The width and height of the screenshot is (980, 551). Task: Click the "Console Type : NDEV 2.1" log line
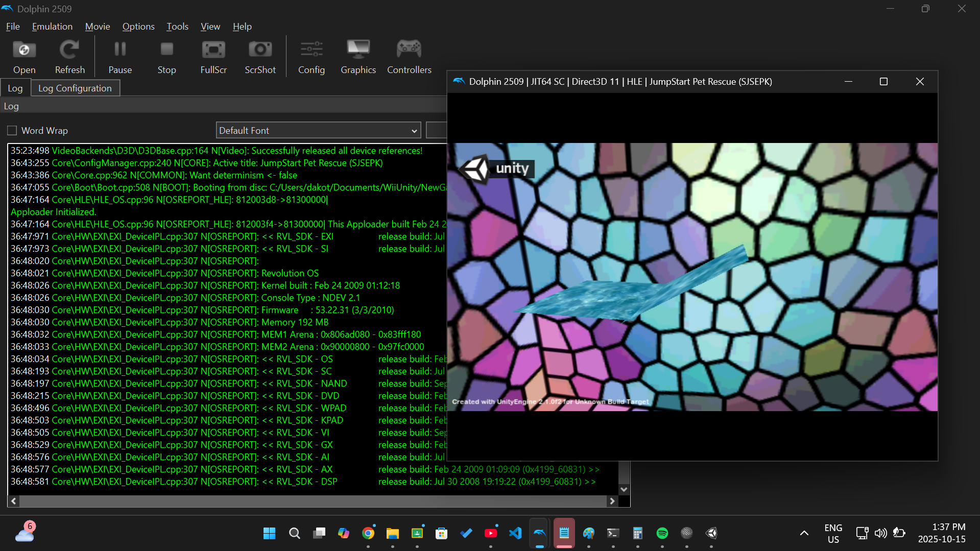[310, 298]
